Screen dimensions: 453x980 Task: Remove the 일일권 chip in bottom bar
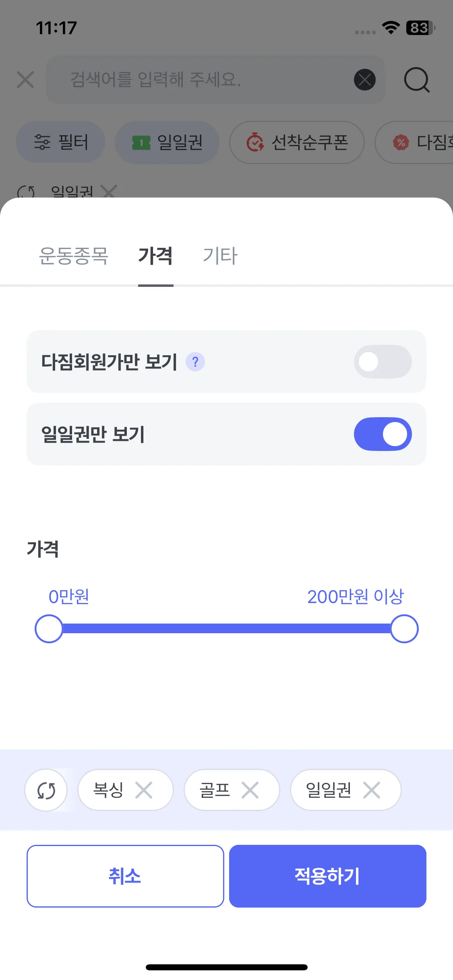pyautogui.click(x=371, y=791)
